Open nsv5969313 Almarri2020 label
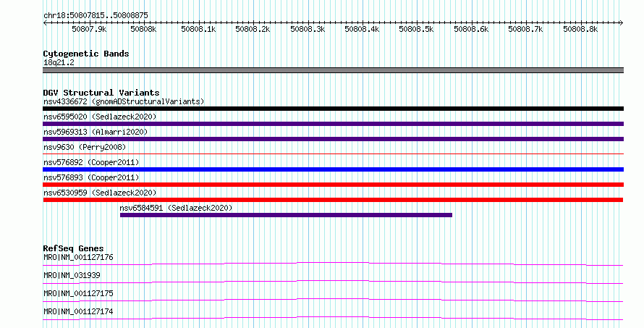The width and height of the screenshot is (644, 328). coord(96,132)
